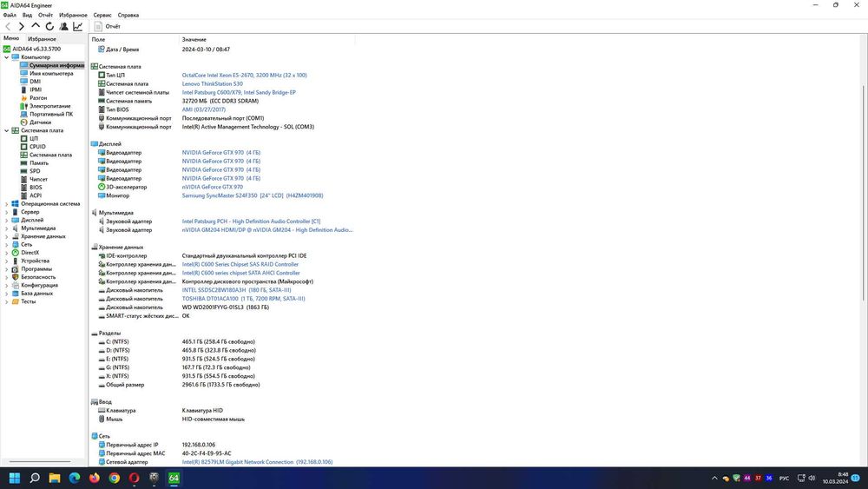Image resolution: width=868 pixels, height=489 pixels.
Task: Open the Сервис menu
Action: click(102, 15)
